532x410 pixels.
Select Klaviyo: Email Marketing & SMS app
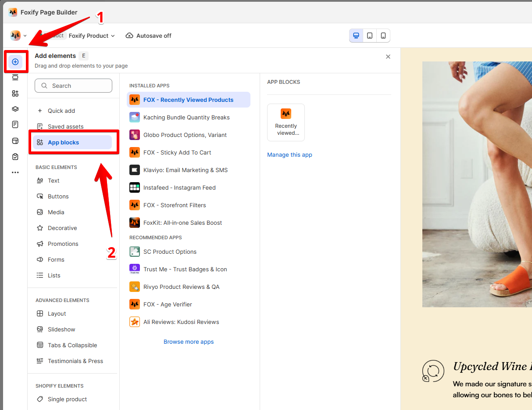click(x=189, y=170)
